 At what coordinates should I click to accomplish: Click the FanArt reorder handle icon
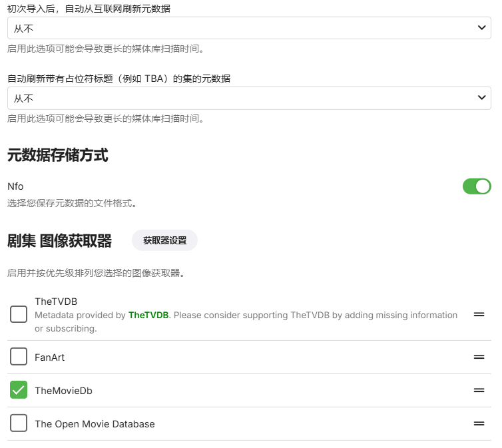tap(479, 357)
